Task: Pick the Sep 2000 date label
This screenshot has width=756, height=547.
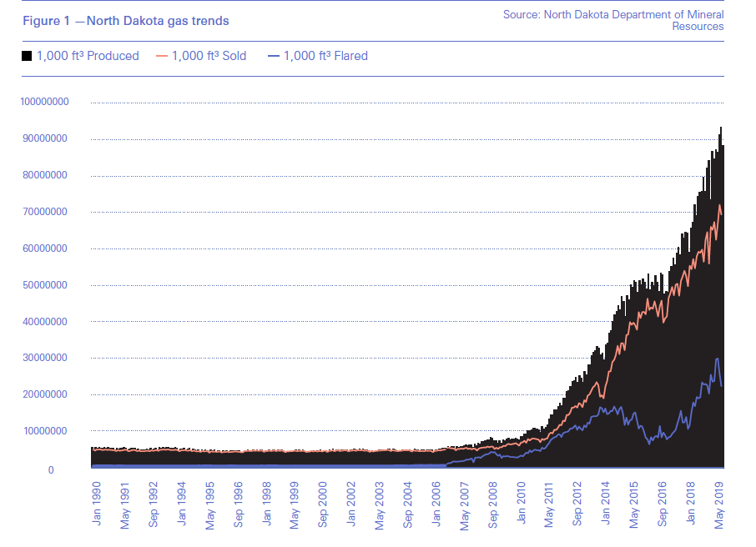Action: (322, 501)
